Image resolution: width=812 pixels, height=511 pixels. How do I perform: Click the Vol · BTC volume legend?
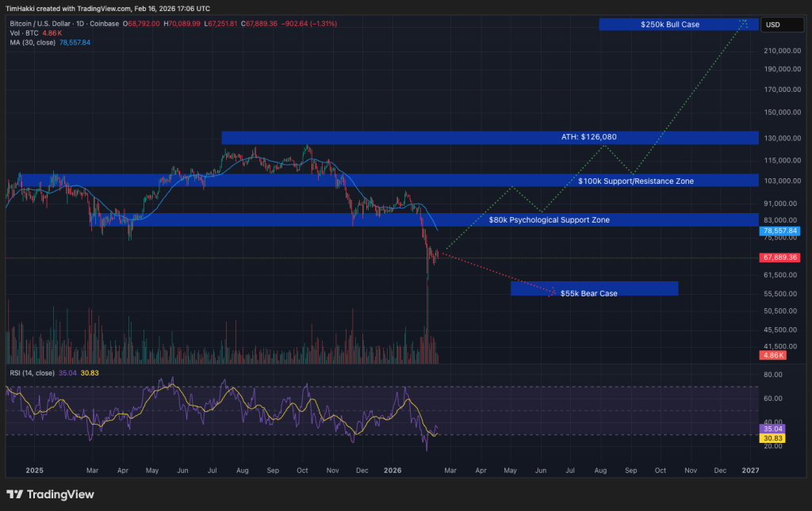25,33
